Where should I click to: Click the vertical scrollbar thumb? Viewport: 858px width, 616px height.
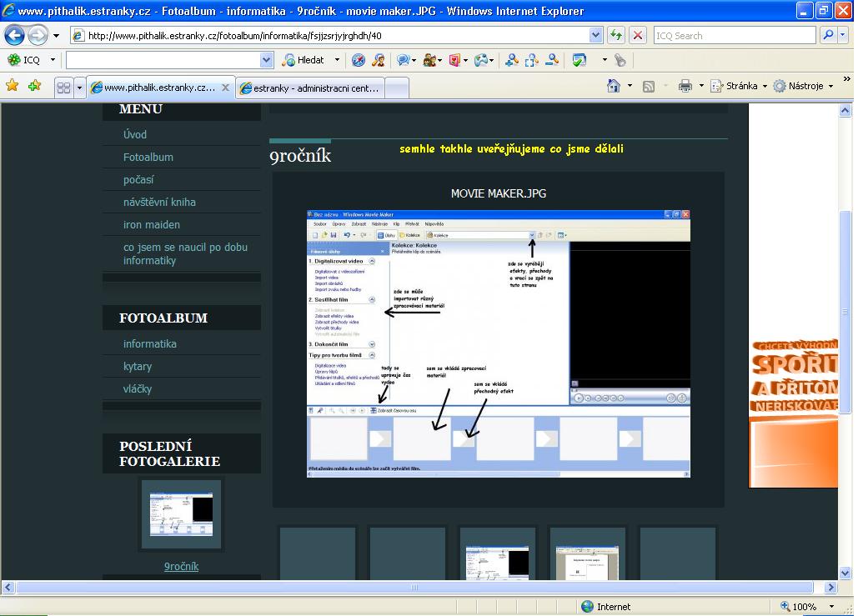(845, 312)
